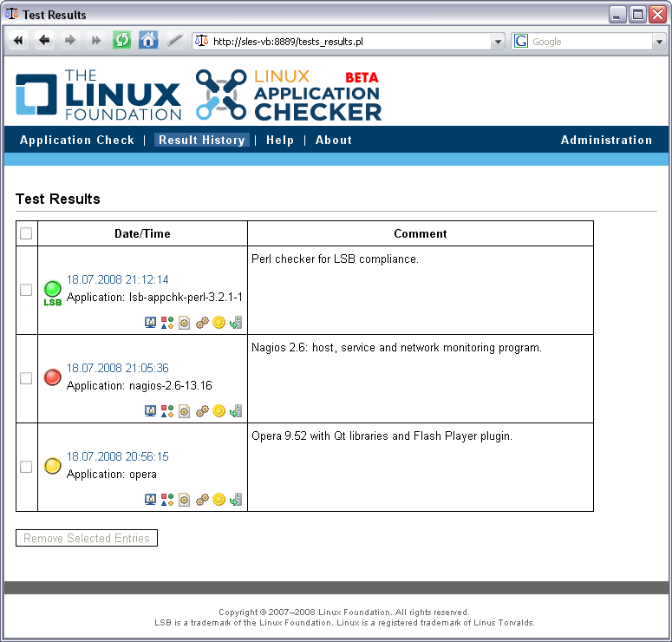The height and width of the screenshot is (642, 672).
Task: Click the wand icon in browser toolbar
Action: coord(175,41)
